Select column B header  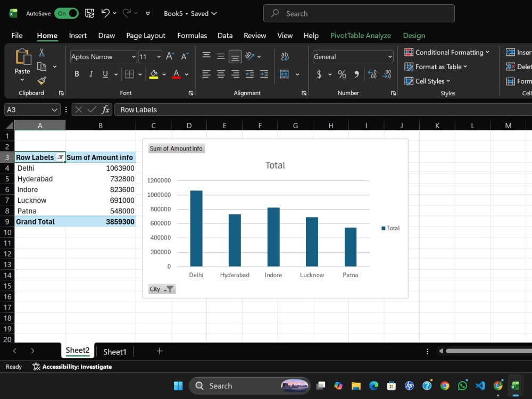pos(101,126)
